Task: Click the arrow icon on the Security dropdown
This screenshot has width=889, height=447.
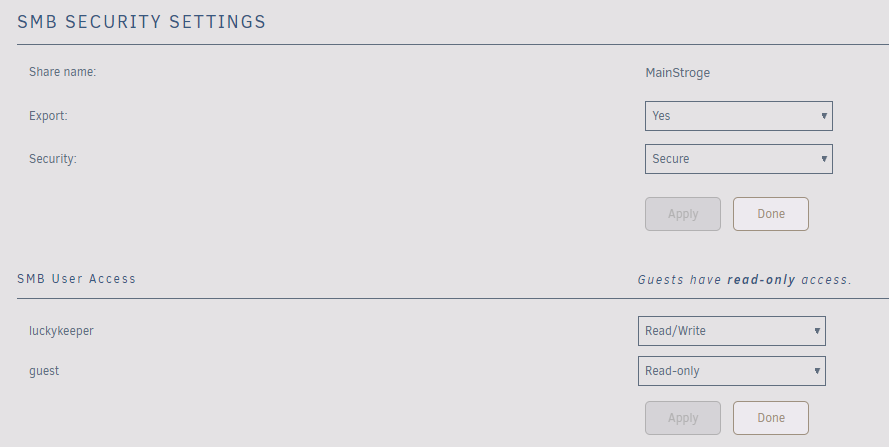Action: pos(824,159)
